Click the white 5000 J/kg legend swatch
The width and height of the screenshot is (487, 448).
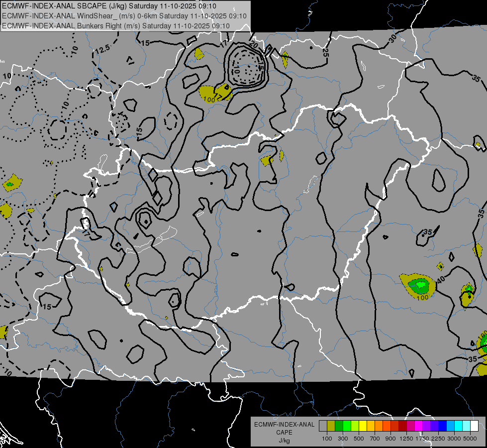tap(474, 426)
